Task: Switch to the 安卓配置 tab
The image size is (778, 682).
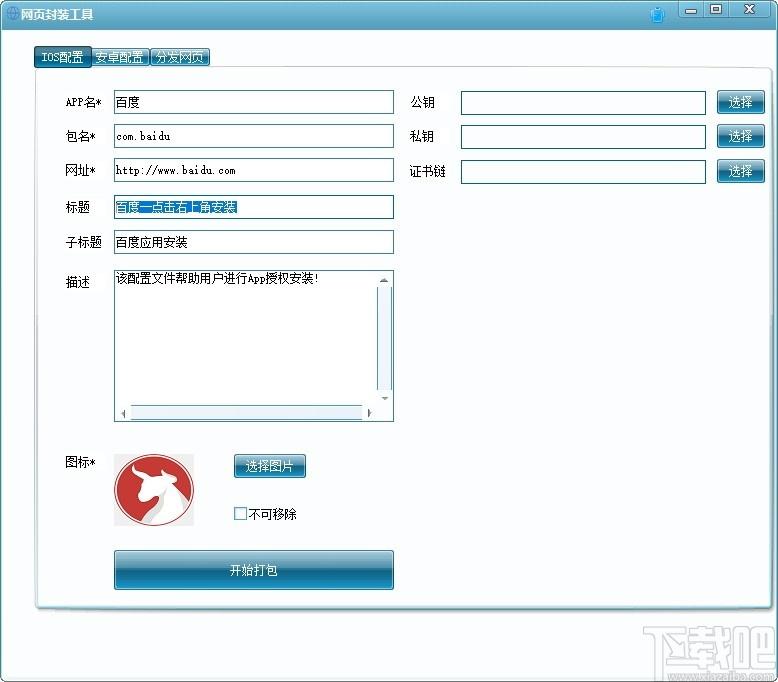Action: pyautogui.click(x=120, y=57)
